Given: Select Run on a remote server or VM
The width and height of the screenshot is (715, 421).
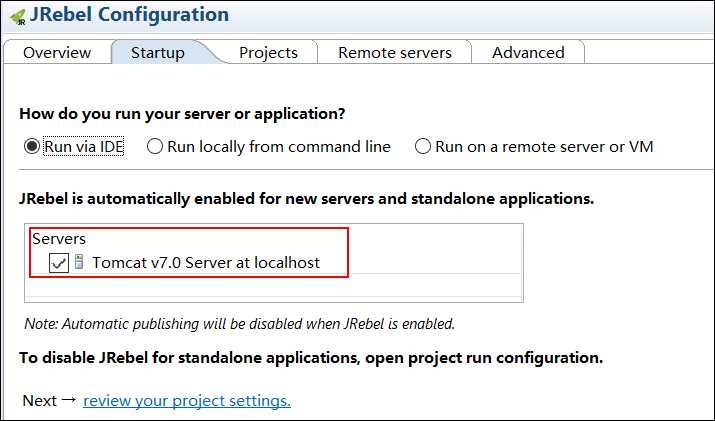Looking at the screenshot, I should (x=423, y=146).
